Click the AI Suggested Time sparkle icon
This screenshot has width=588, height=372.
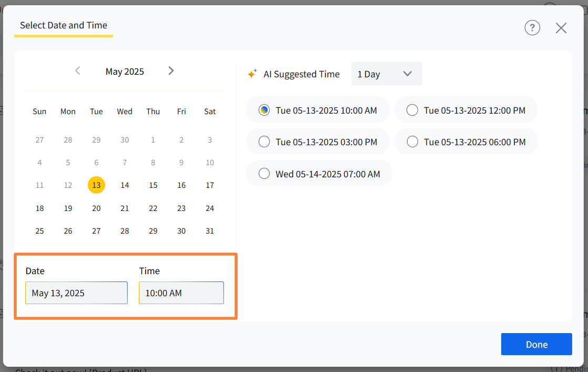pyautogui.click(x=252, y=74)
